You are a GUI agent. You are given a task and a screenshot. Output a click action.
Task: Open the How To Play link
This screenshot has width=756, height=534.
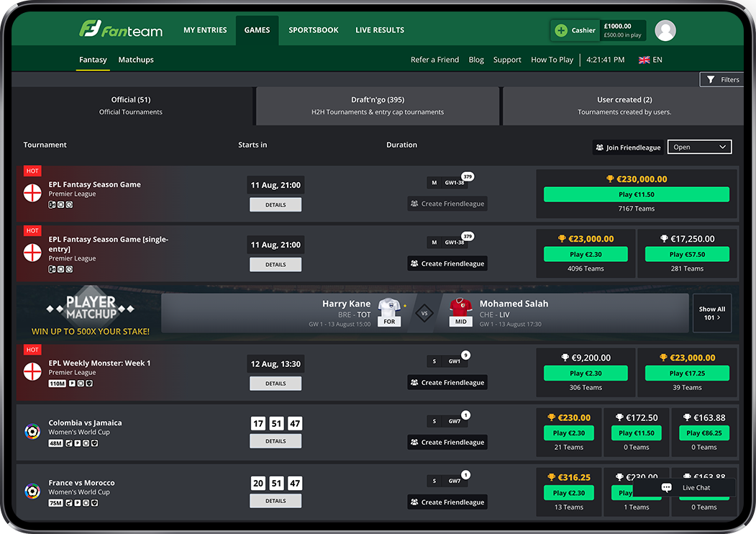tap(552, 60)
